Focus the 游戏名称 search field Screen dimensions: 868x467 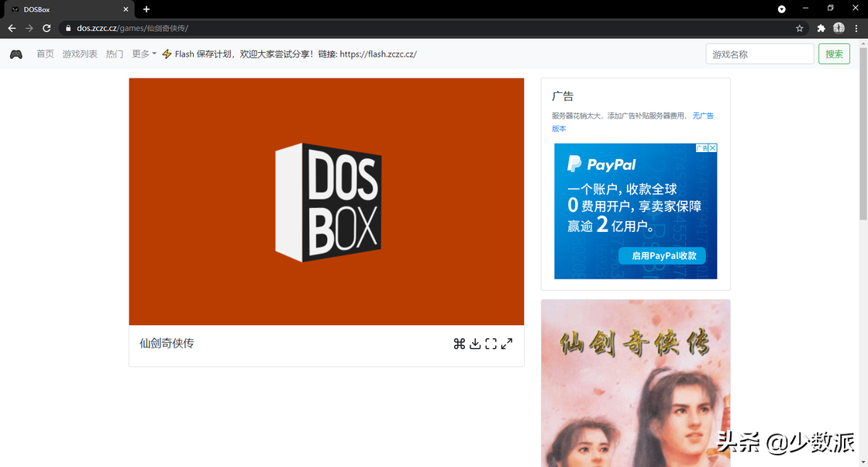(x=759, y=54)
